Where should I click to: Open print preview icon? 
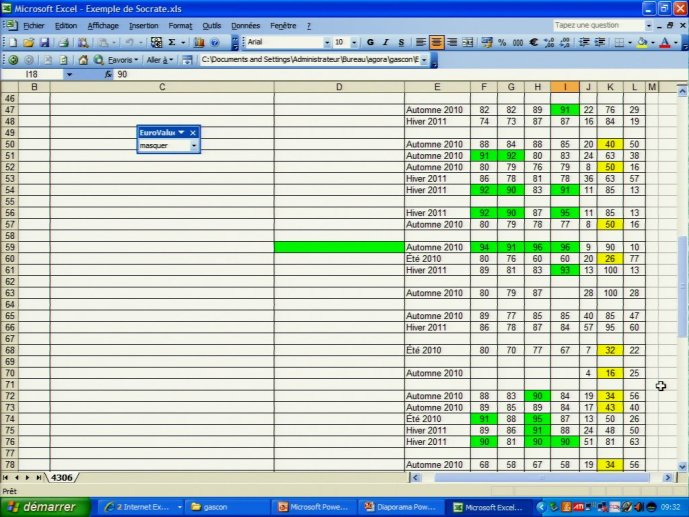[x=83, y=43]
